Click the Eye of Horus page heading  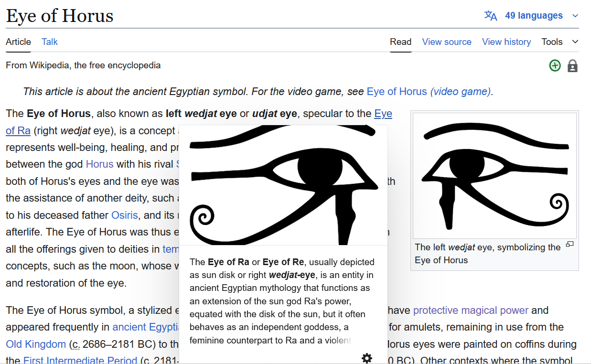60,16
